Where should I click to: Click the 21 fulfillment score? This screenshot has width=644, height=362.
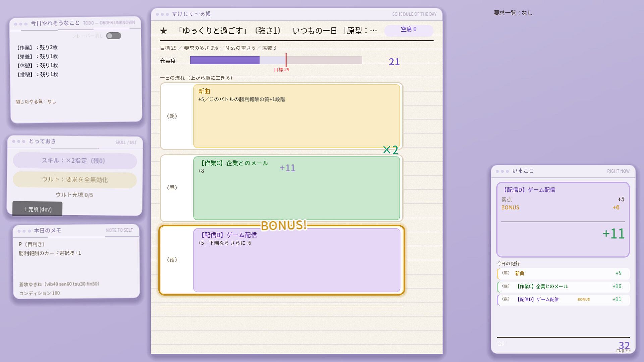[x=394, y=62]
